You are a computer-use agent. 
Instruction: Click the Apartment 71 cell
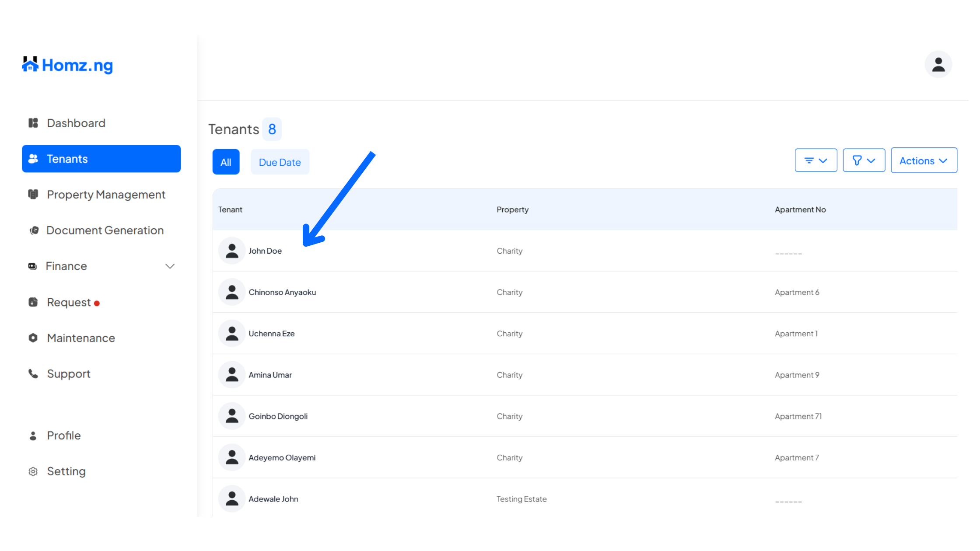pyautogui.click(x=798, y=416)
